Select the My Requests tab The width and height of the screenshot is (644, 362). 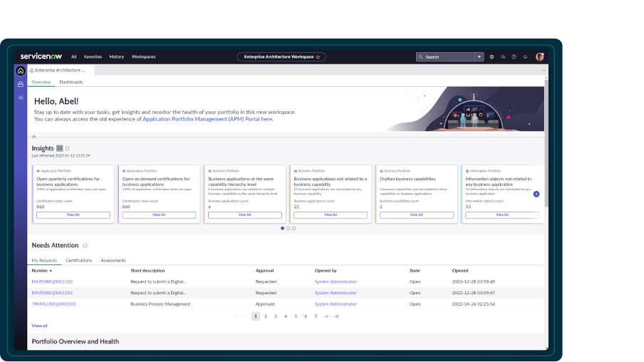coord(44,261)
